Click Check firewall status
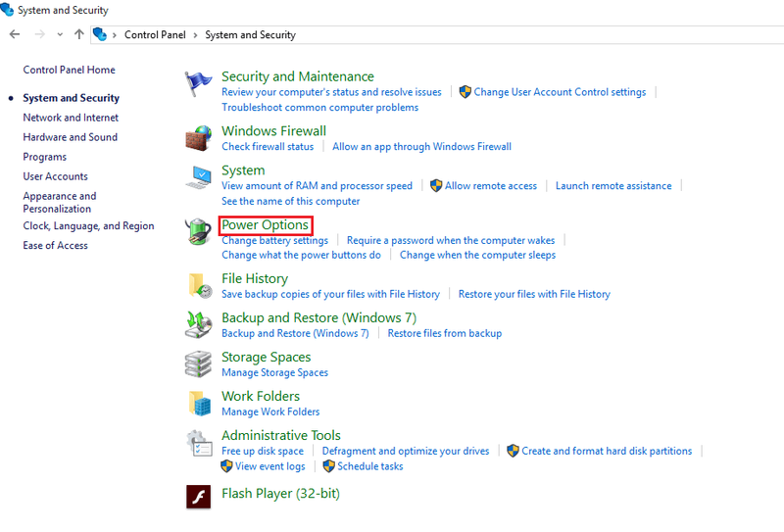This screenshot has height=532, width=784. (268, 147)
